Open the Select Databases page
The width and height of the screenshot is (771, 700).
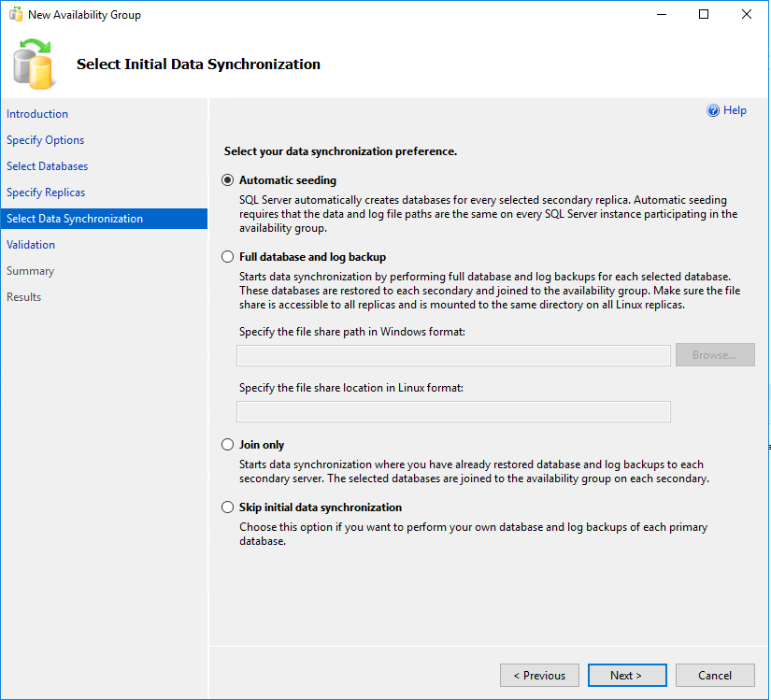48,166
